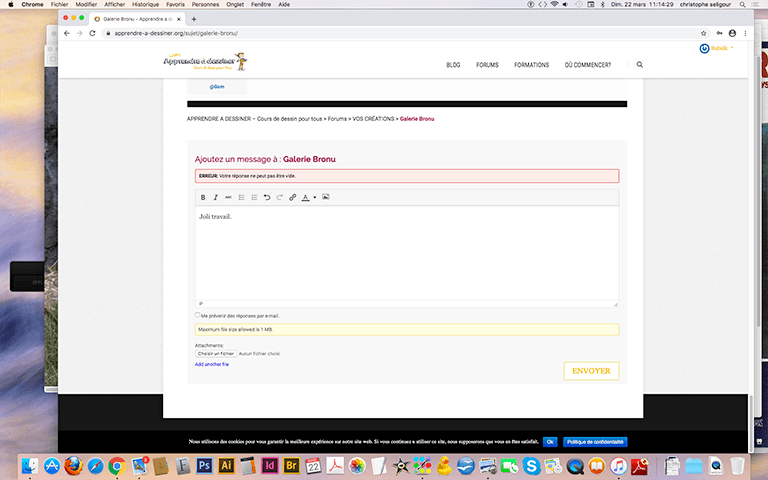Click the 'Choisir un fichier' button

click(x=216, y=354)
